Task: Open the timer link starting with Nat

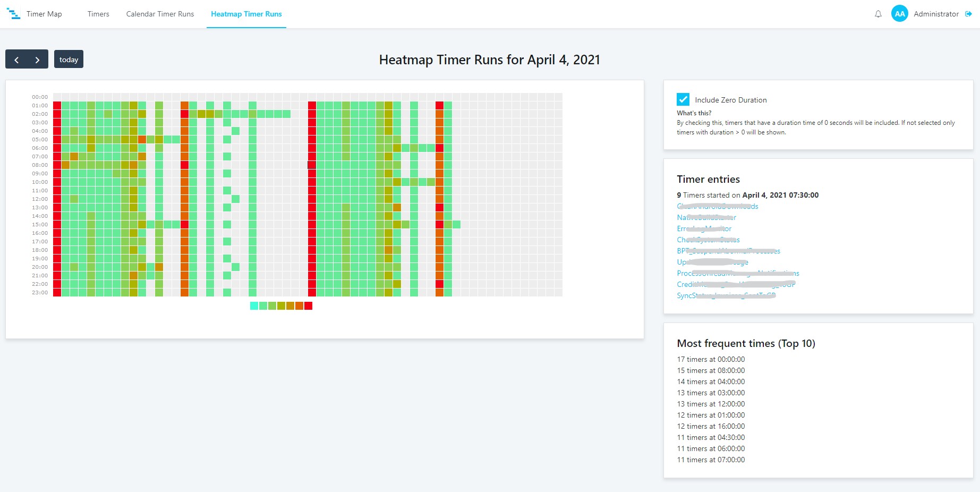Action: click(706, 217)
